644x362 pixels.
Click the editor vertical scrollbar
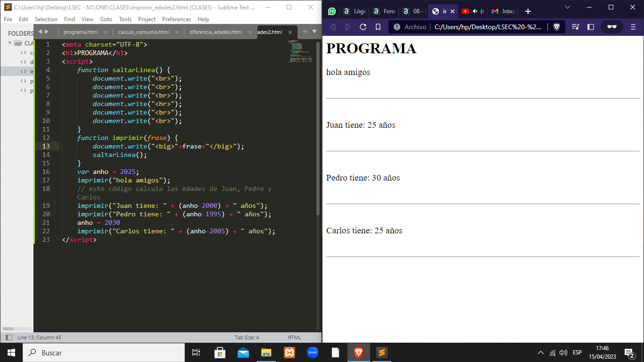click(x=318, y=128)
